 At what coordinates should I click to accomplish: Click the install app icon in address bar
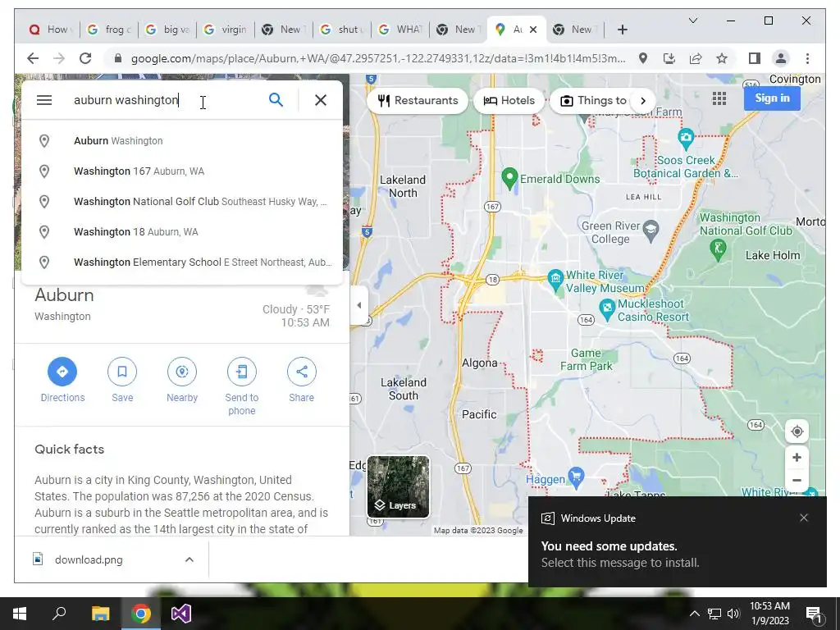pos(669,58)
